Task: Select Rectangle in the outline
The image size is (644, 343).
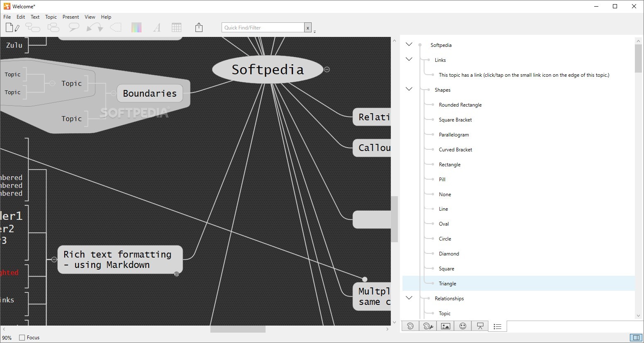Action: click(450, 165)
